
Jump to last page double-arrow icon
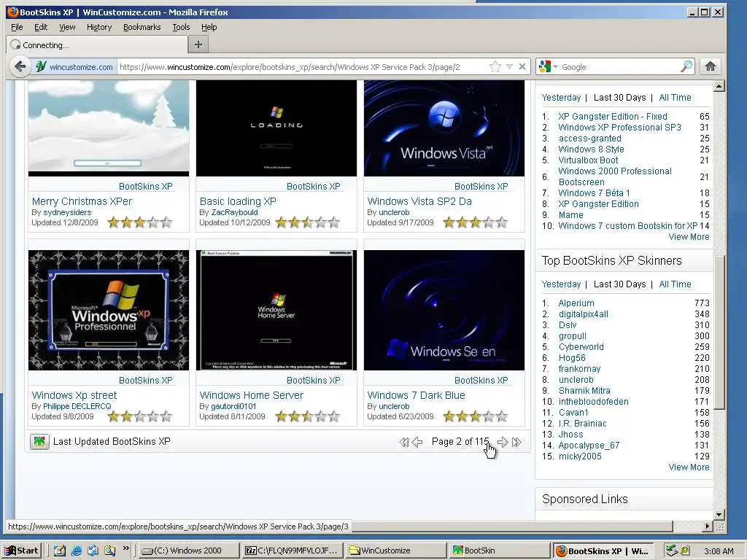[516, 442]
